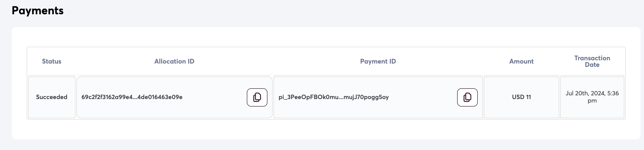644x150 pixels.
Task: Click the white card area below the table
Action: [325, 129]
